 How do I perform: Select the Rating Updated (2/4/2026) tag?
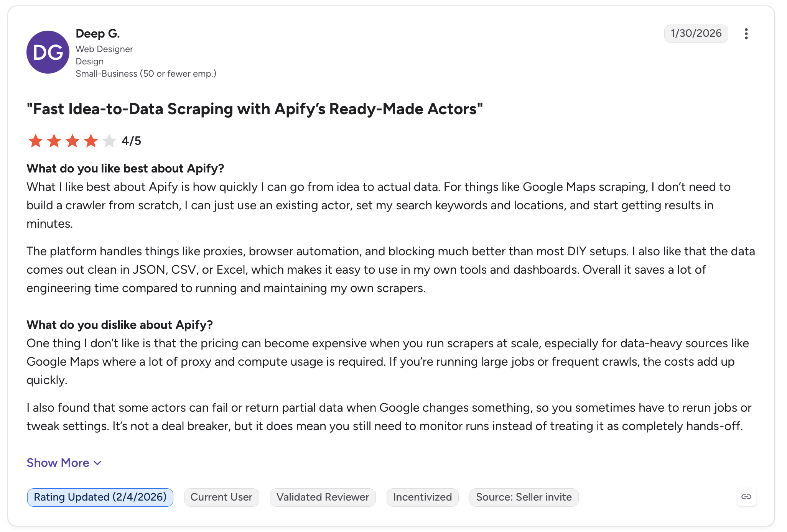(100, 497)
